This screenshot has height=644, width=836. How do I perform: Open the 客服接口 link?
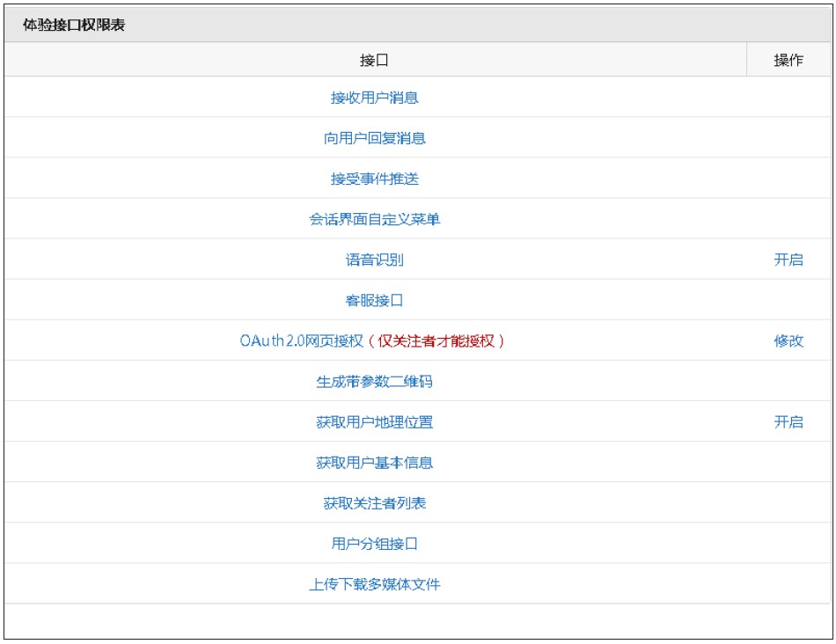pyautogui.click(x=374, y=300)
